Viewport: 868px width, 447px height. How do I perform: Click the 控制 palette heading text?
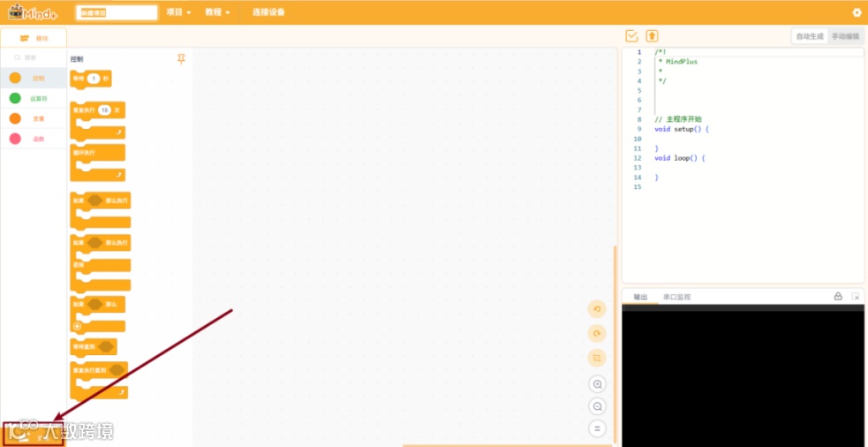(77, 58)
